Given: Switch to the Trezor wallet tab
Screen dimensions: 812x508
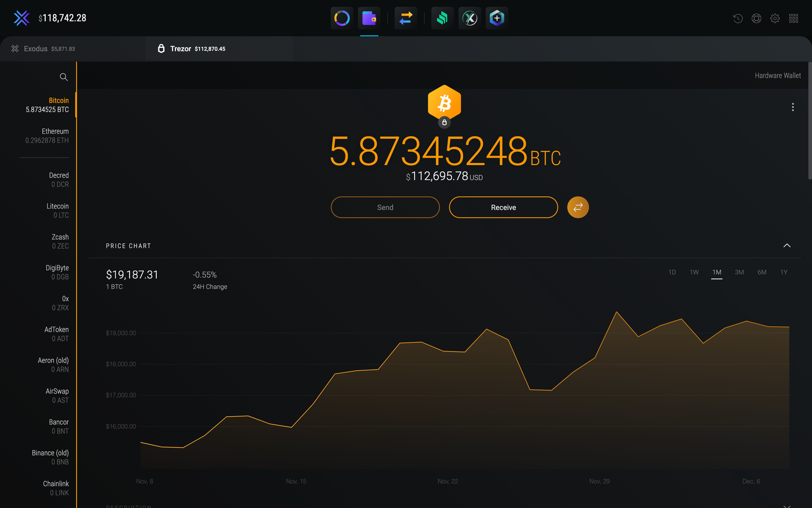Looking at the screenshot, I should tap(219, 49).
